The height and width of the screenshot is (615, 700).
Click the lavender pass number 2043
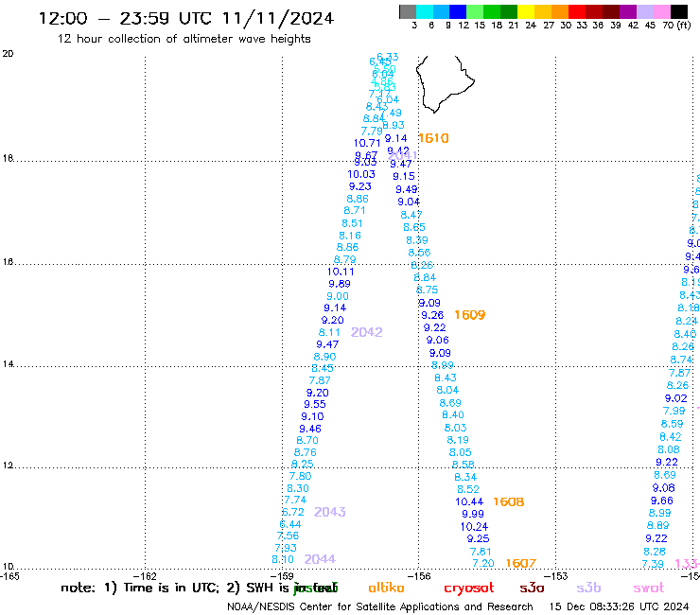330,512
